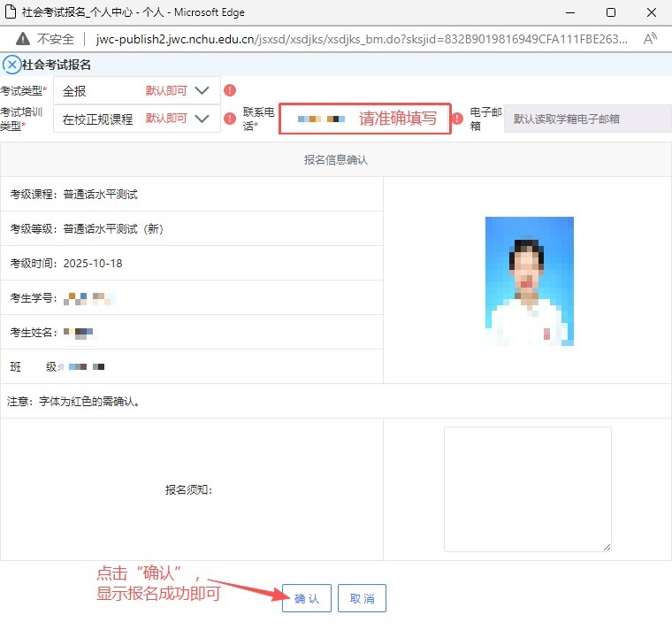
Task: Open the 考试类型 dropdown showing 全报
Action: click(137, 91)
